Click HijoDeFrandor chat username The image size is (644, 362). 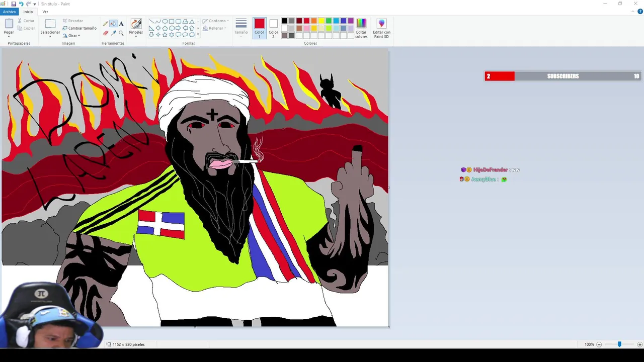click(491, 170)
